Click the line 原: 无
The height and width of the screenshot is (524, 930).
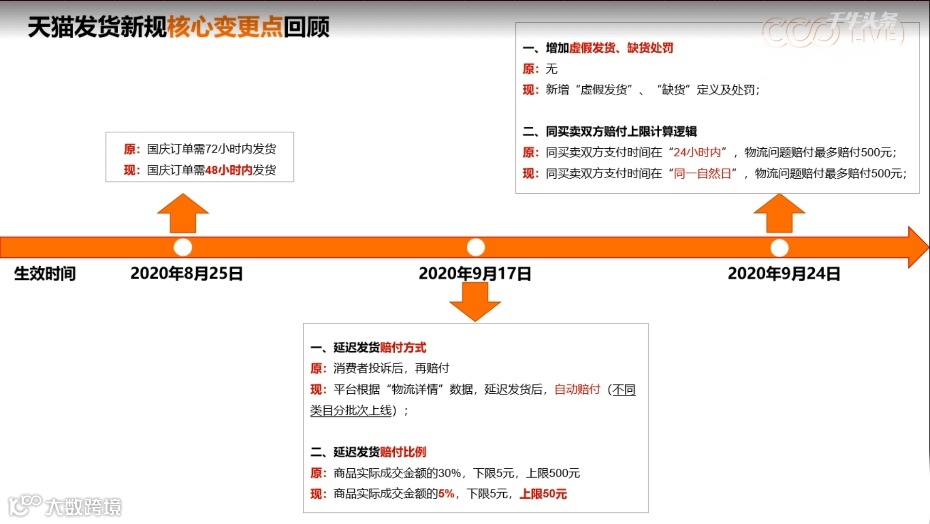pyautogui.click(x=540, y=69)
